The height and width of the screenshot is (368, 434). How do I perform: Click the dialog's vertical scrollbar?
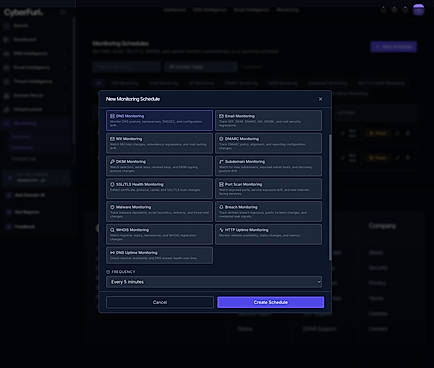click(330, 197)
